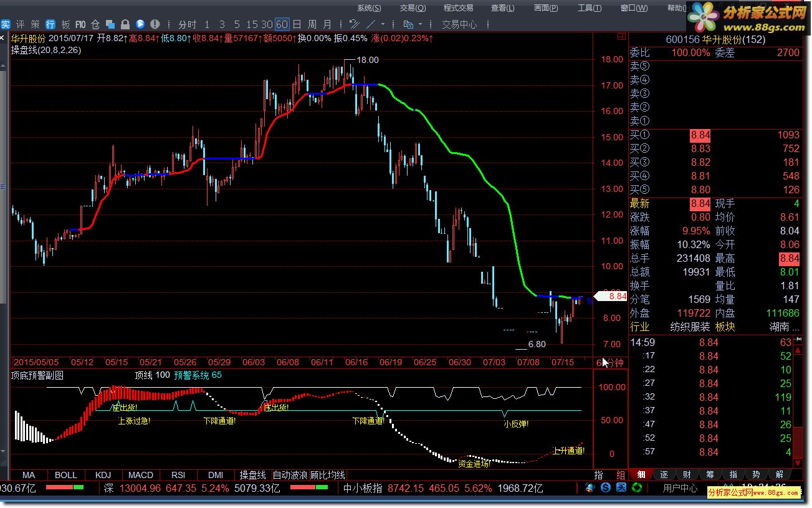Click the 组 group tab
The width and height of the screenshot is (812, 508).
[x=621, y=475]
